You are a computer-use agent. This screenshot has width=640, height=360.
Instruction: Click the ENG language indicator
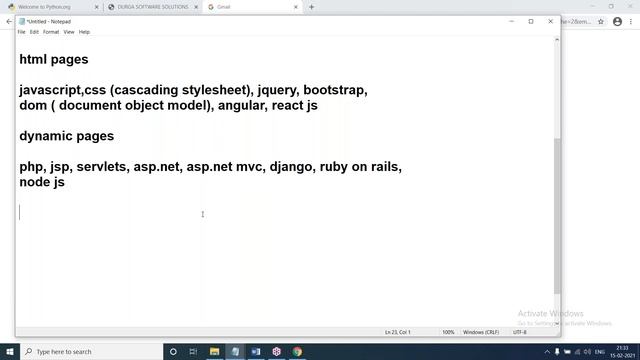600,351
